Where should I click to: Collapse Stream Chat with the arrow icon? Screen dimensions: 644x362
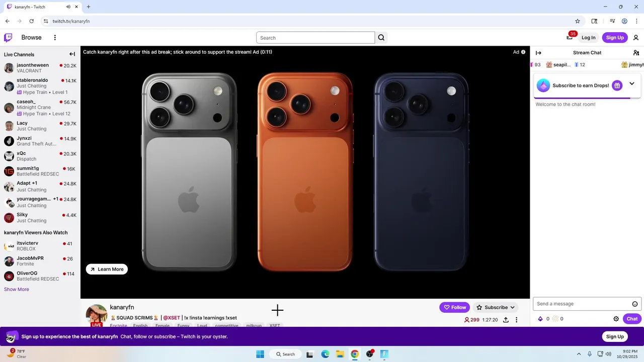pyautogui.click(x=538, y=53)
